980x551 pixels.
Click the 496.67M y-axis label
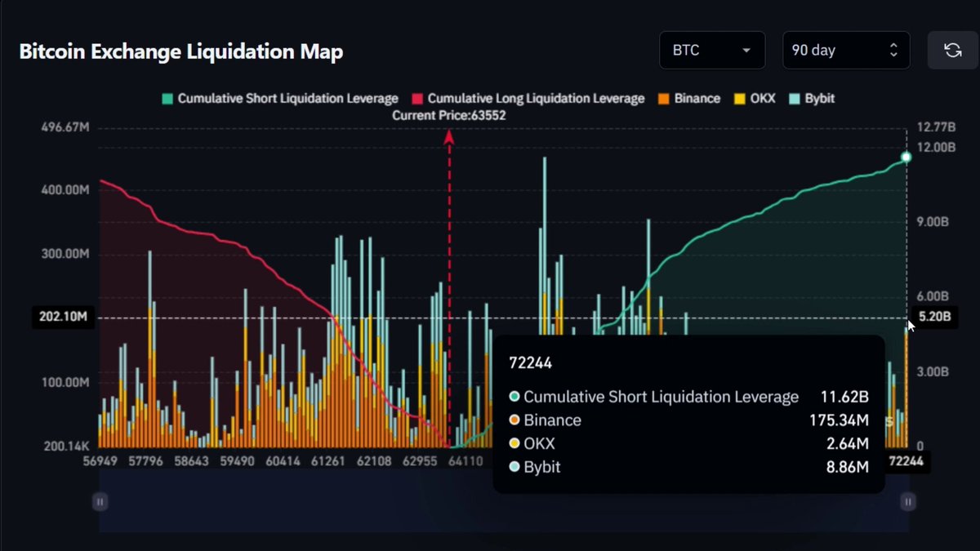point(65,127)
